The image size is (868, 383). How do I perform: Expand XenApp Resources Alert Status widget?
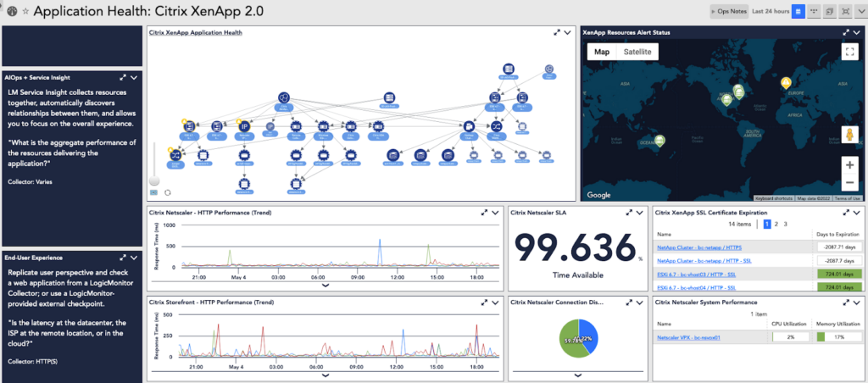847,33
